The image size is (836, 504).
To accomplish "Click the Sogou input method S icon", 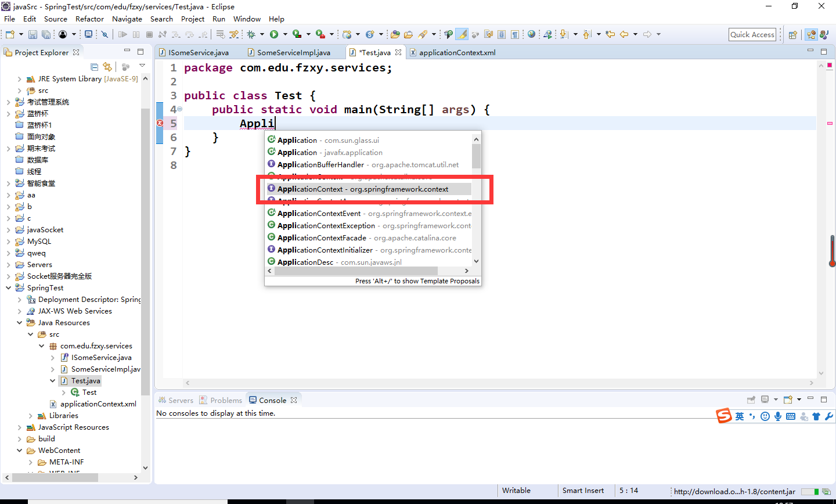I will 723,416.
